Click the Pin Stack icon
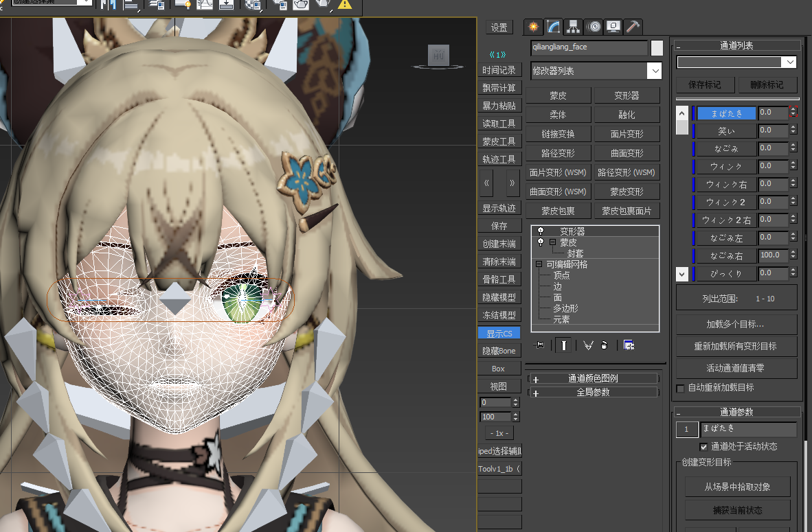 click(539, 345)
